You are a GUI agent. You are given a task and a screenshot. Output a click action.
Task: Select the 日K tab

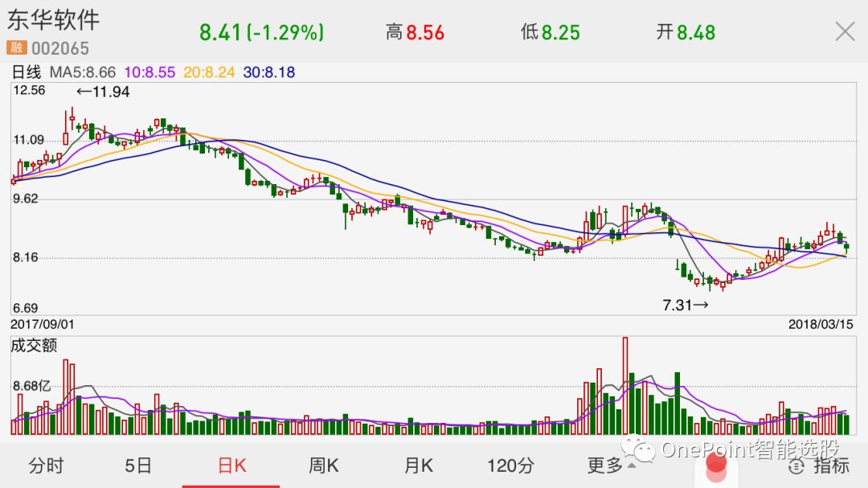pos(231,465)
